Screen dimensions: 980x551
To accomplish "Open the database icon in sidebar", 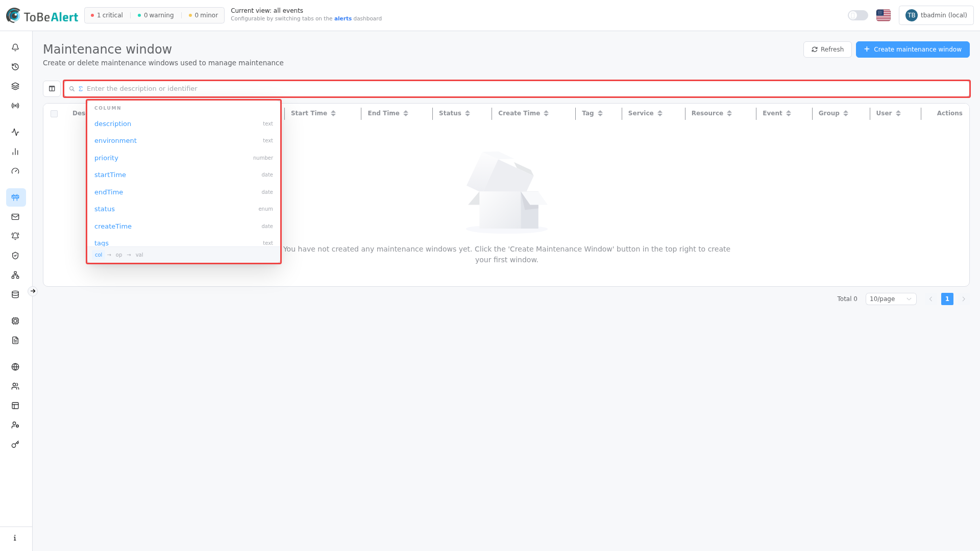I will [x=15, y=294].
